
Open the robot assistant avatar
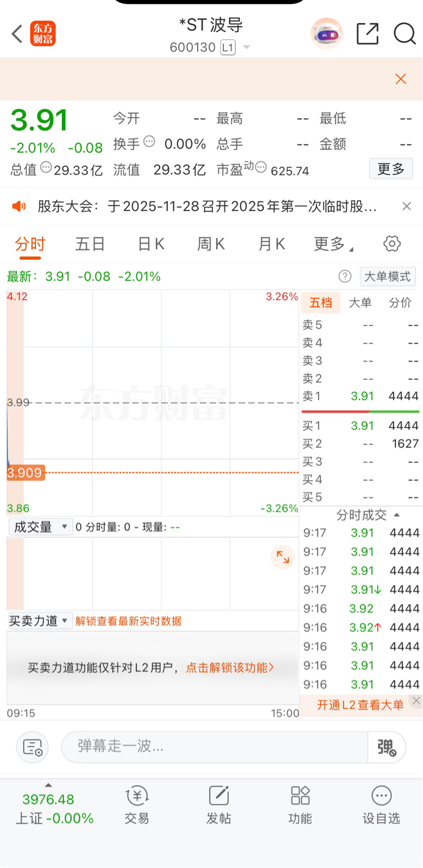pyautogui.click(x=327, y=34)
